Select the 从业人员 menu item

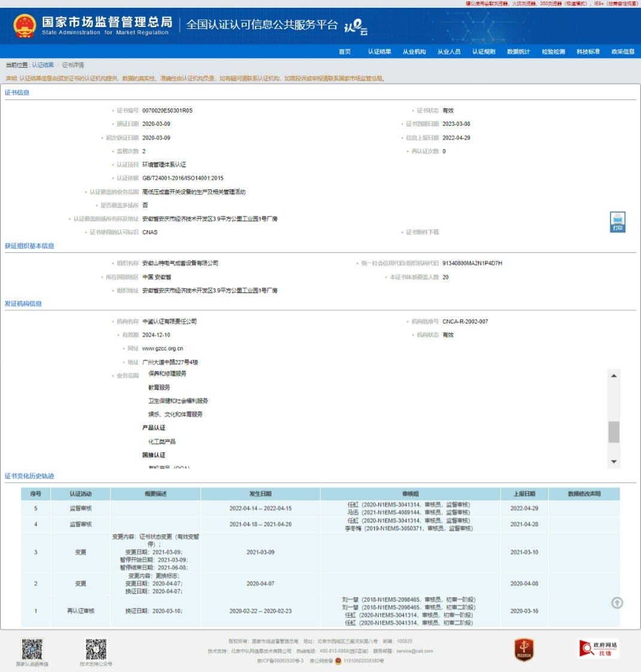point(449,52)
